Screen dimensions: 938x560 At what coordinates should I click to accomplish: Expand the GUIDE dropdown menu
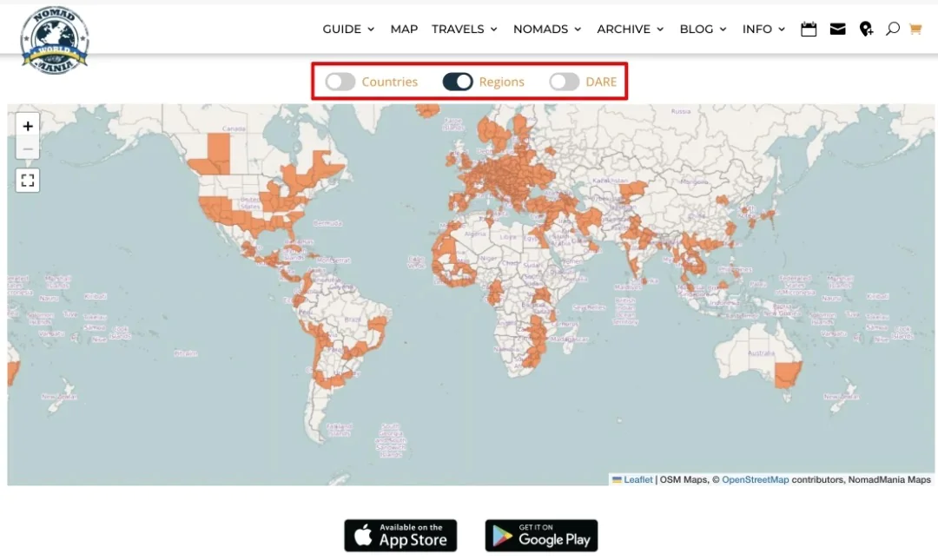click(348, 30)
